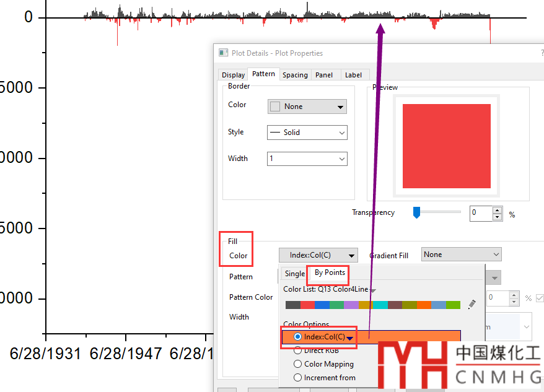544x392 pixels.
Task: Click the transparency decrement down arrow
Action: coord(497,217)
